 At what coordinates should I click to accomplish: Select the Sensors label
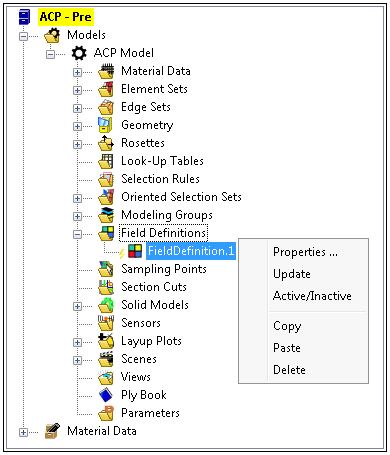(x=141, y=323)
